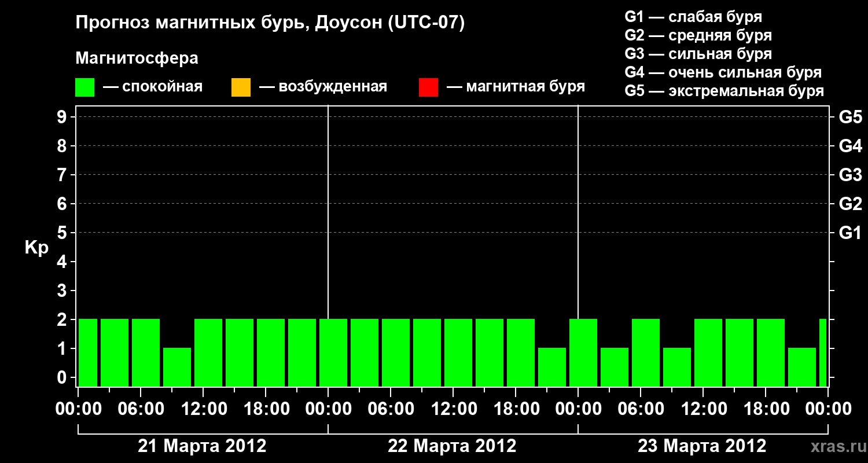This screenshot has height=463, width=868.
Task: Click the '18:00' tick label above 22 Марта
Action: pyautogui.click(x=516, y=409)
